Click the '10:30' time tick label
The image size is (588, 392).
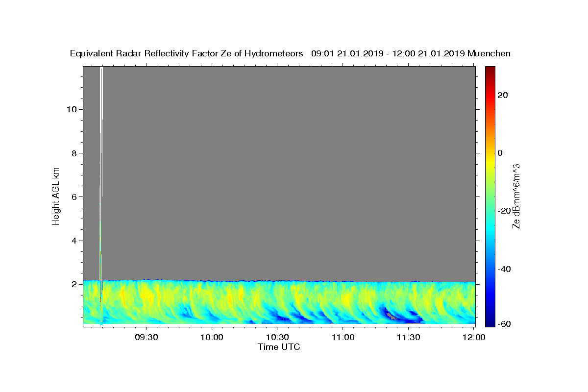click(278, 338)
